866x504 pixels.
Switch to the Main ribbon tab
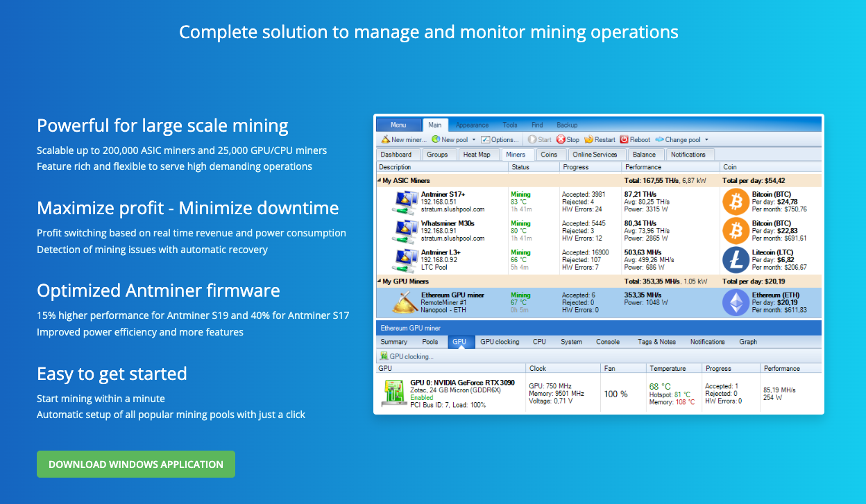click(435, 125)
